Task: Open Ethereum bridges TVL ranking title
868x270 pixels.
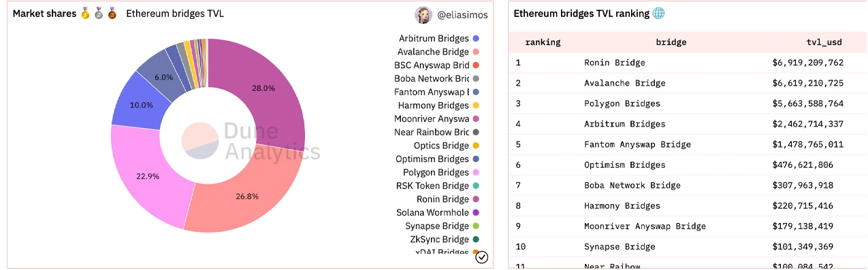Action: [x=581, y=14]
